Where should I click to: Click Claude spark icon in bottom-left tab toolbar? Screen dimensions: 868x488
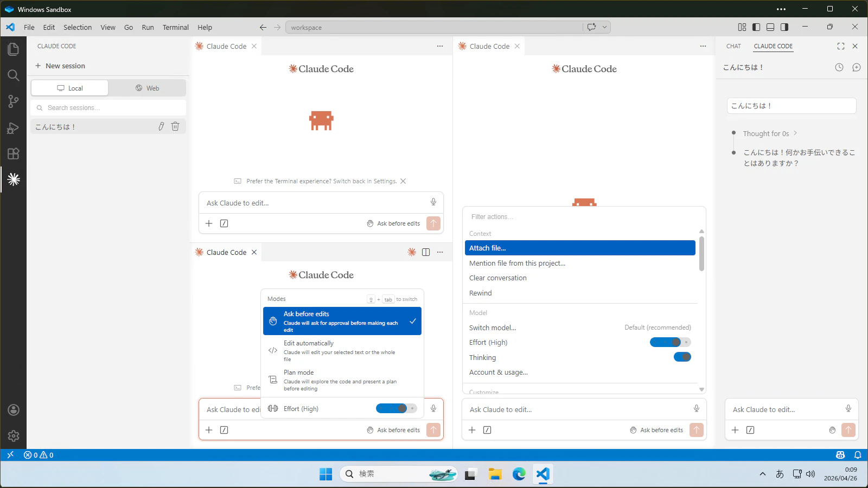pos(412,252)
